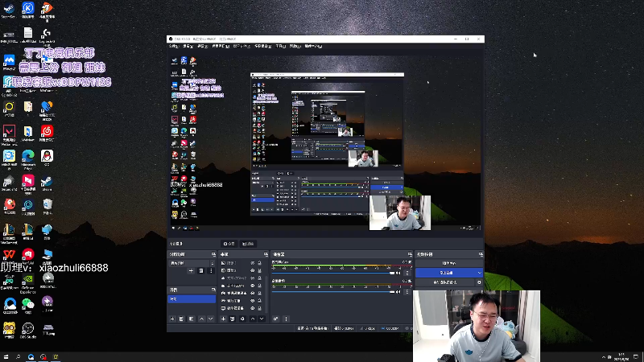This screenshot has height=362, width=644.
Task: Remove the scene transition with the trash icon
Action: coord(200,271)
